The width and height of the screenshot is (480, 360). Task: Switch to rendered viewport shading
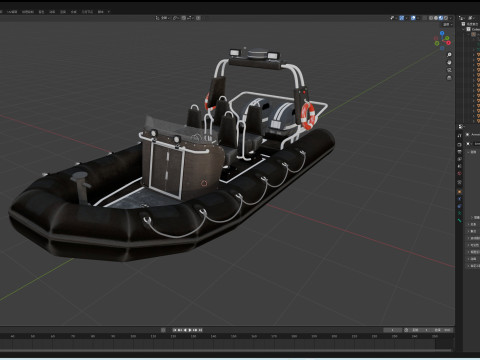coord(446,18)
